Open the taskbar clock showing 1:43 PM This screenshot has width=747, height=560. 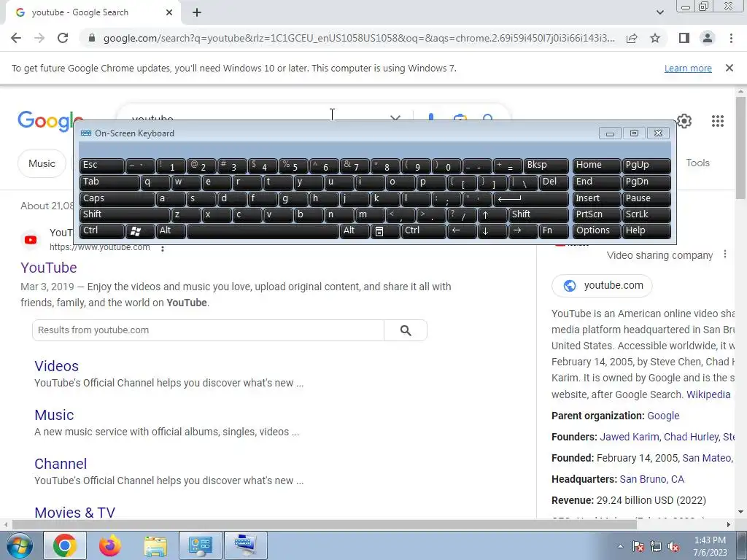click(x=710, y=545)
